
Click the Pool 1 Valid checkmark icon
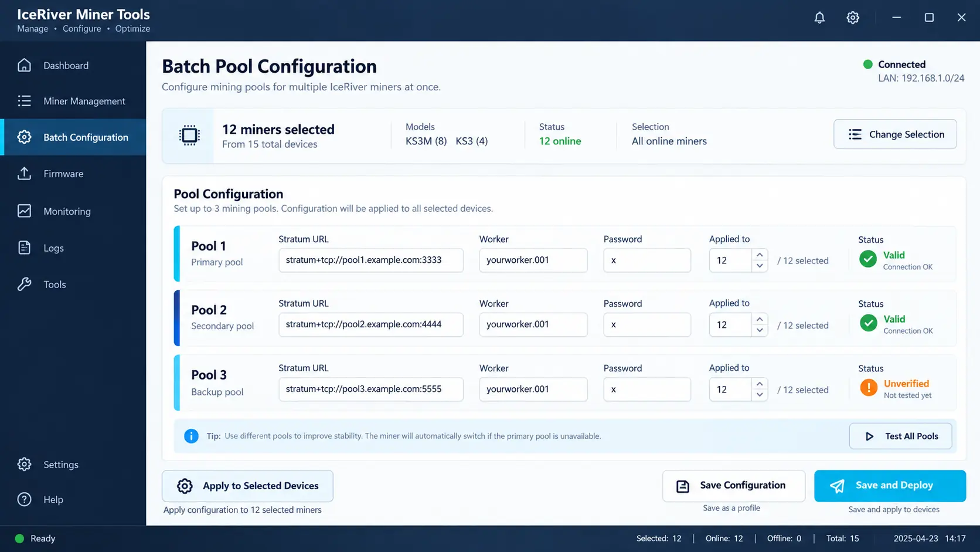pos(868,259)
